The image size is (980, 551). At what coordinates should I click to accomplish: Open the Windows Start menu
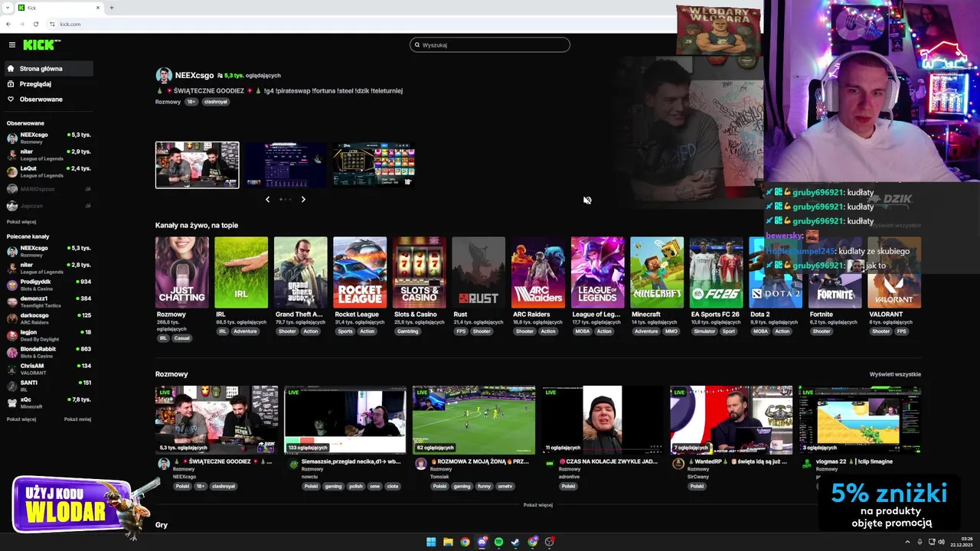point(431,542)
